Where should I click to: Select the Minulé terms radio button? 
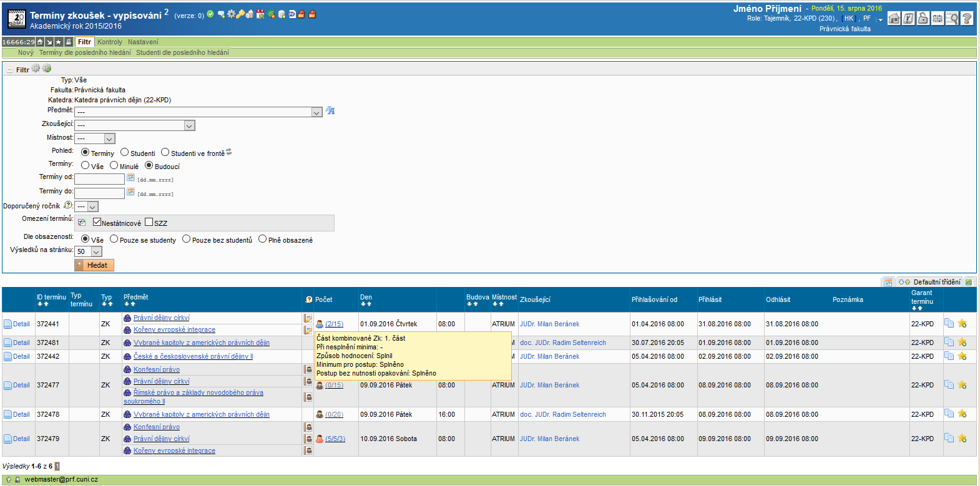tap(114, 165)
